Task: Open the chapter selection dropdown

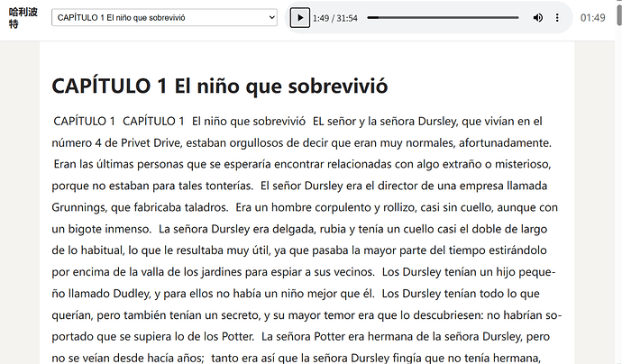Action: 164,18
